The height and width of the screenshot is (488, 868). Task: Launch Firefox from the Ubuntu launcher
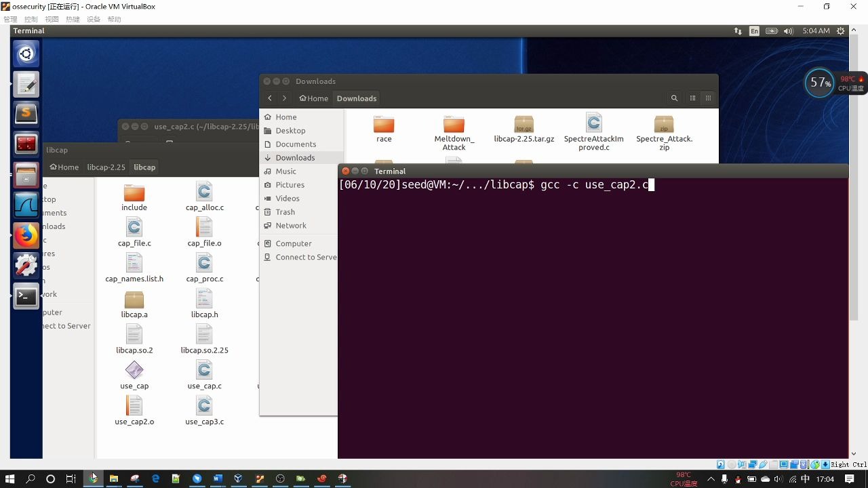(x=26, y=235)
